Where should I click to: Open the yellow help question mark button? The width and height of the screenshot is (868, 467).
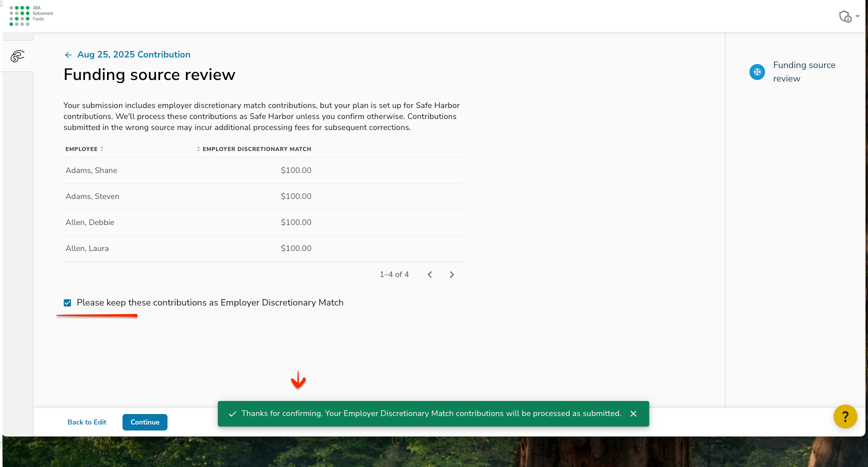coord(845,416)
